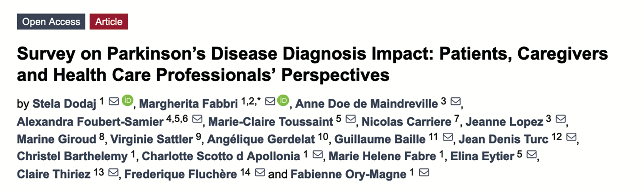Select author name Virginie Sattler

point(152,139)
